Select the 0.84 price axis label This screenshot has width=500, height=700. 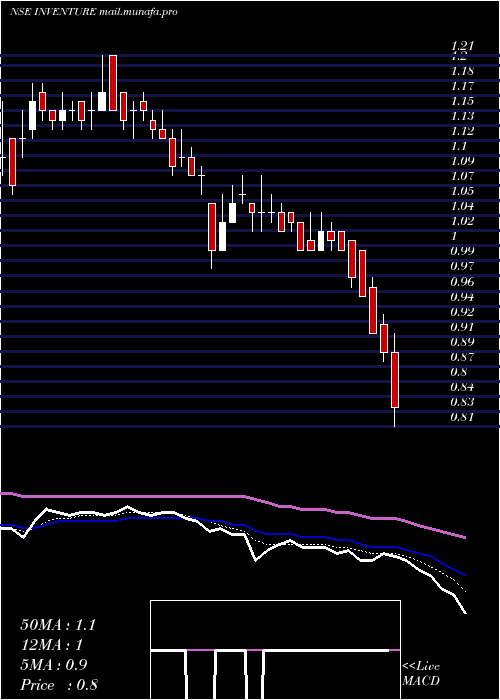(462, 387)
